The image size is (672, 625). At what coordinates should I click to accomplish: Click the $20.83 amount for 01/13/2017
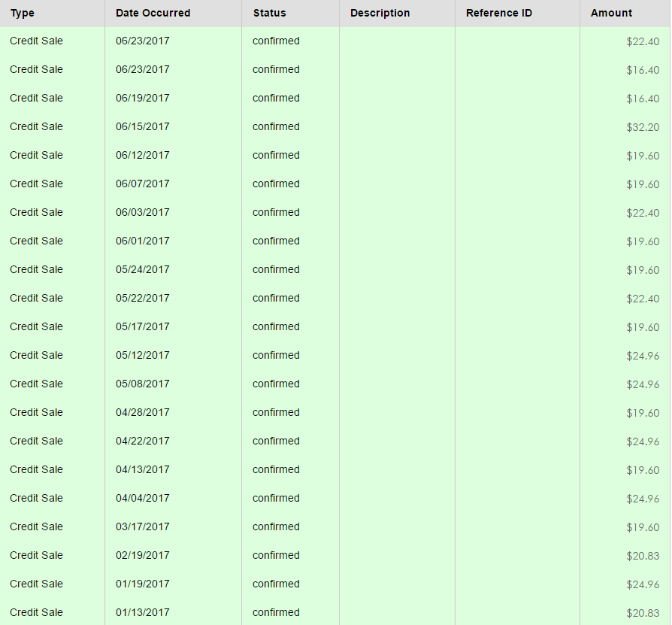click(643, 613)
